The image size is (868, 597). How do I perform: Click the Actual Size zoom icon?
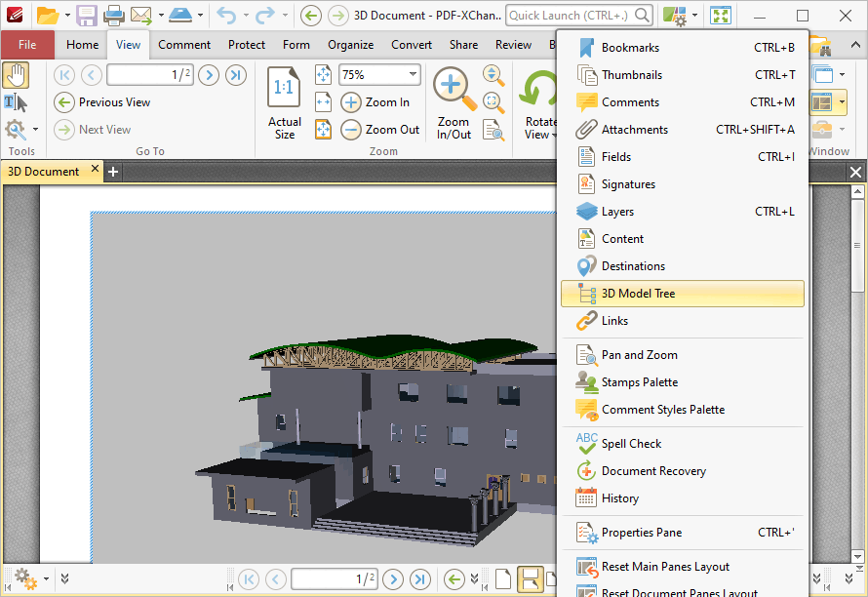point(284,87)
